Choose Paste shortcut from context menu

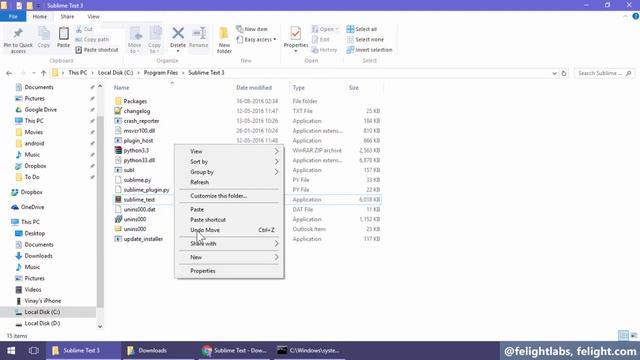click(x=229, y=220)
